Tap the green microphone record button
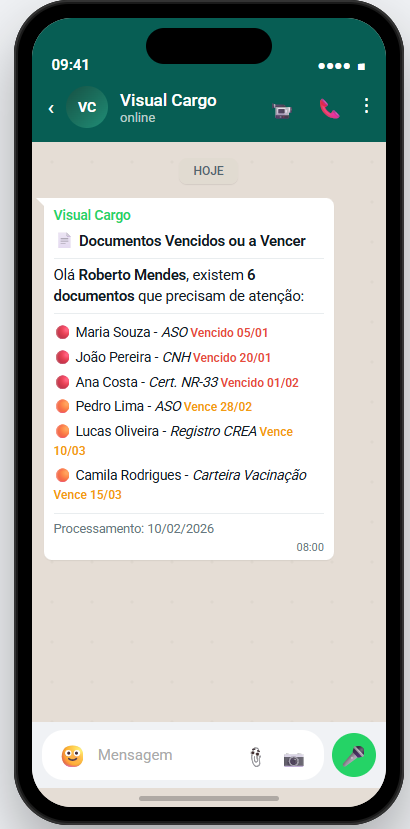410x829 pixels. 354,756
